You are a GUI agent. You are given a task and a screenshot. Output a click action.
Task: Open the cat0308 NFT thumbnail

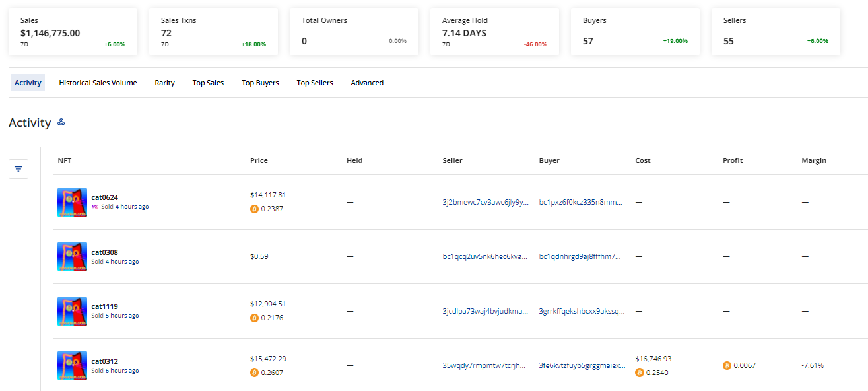(72, 256)
